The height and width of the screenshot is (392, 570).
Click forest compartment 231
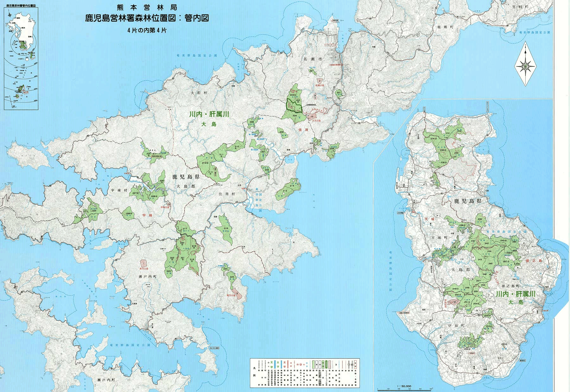click(447, 133)
